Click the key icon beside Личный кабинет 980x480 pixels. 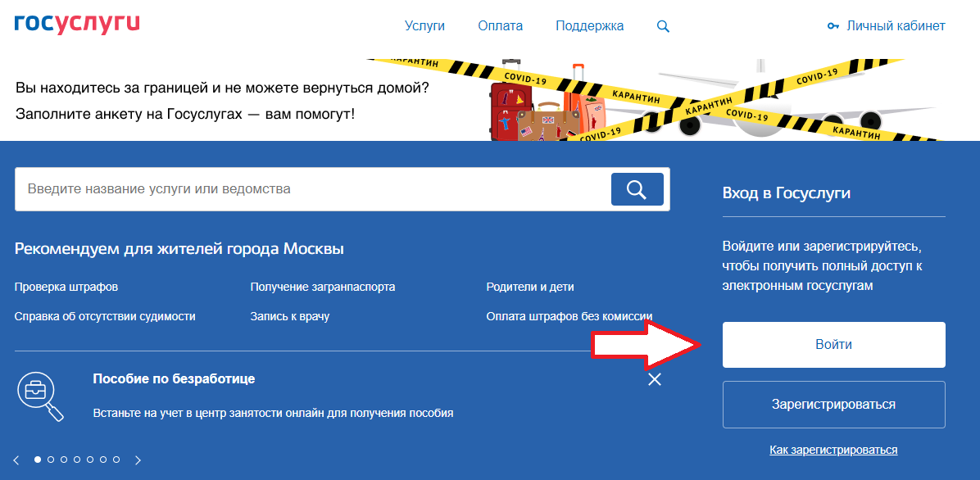point(833,26)
